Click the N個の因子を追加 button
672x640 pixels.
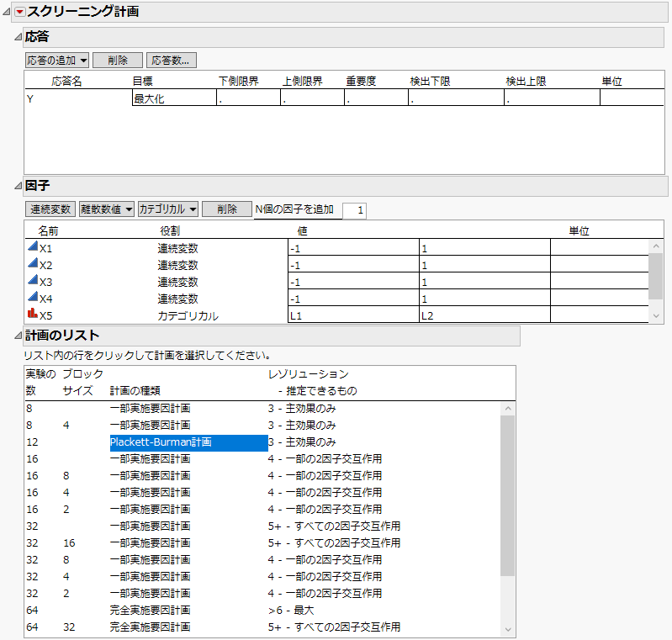(x=294, y=209)
